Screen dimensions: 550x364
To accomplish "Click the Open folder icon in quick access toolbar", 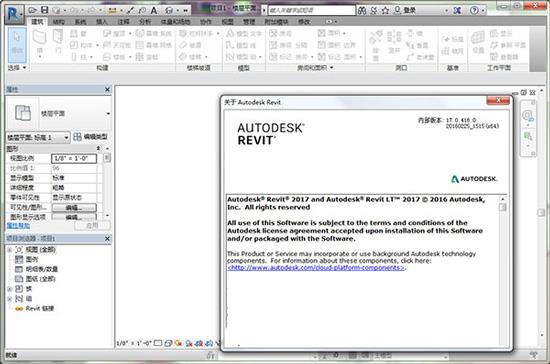I will [33, 10].
